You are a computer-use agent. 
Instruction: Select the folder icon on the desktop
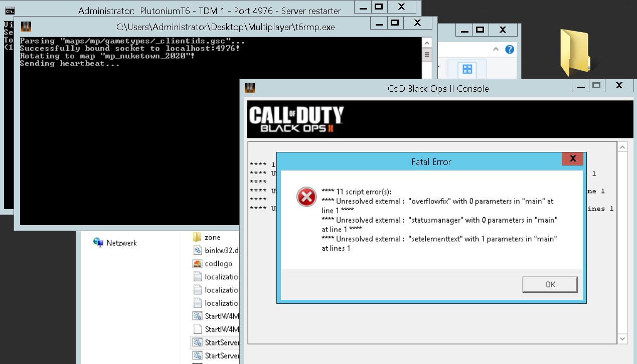point(575,53)
